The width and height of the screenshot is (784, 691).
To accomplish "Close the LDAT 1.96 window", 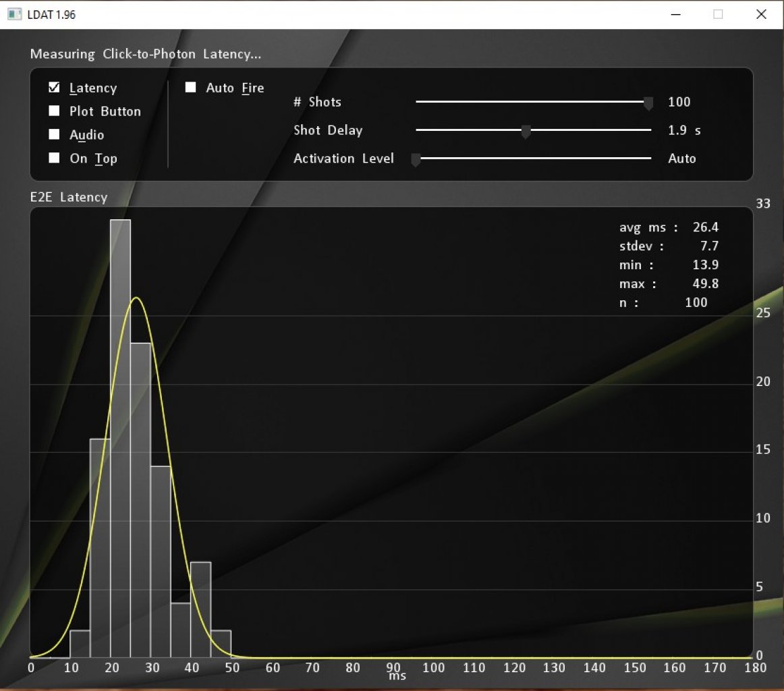I will point(761,14).
